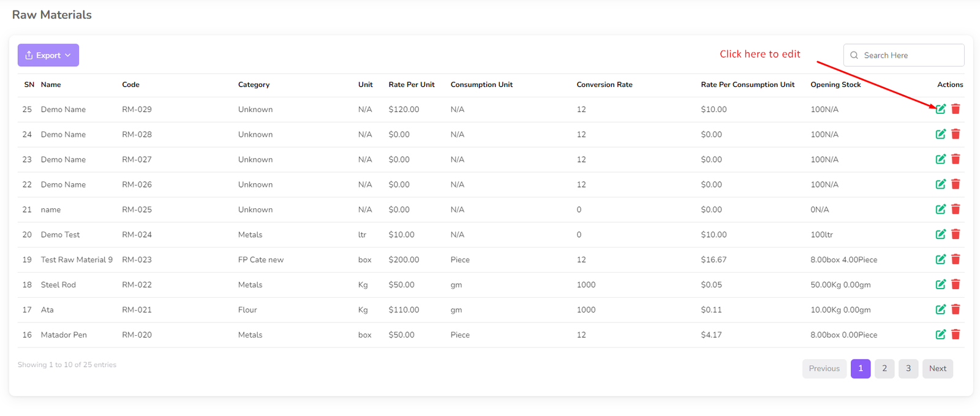
Task: Edit the Steel Rod row
Action: point(940,284)
